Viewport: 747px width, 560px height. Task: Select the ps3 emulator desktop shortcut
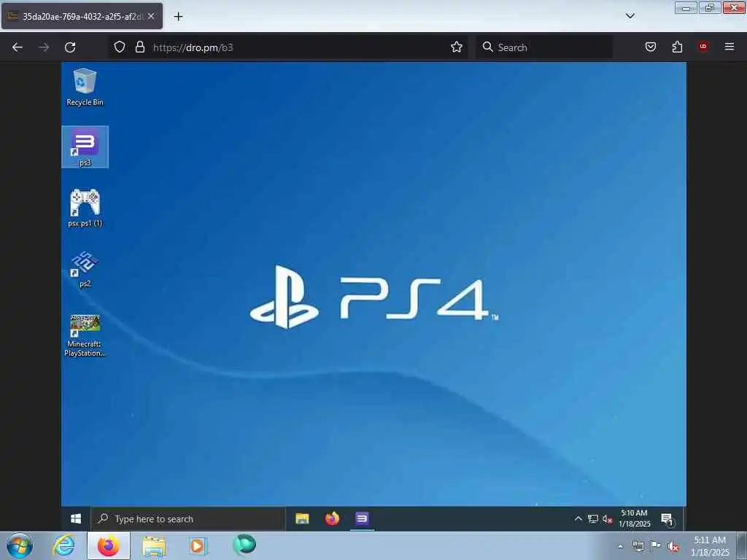click(85, 147)
